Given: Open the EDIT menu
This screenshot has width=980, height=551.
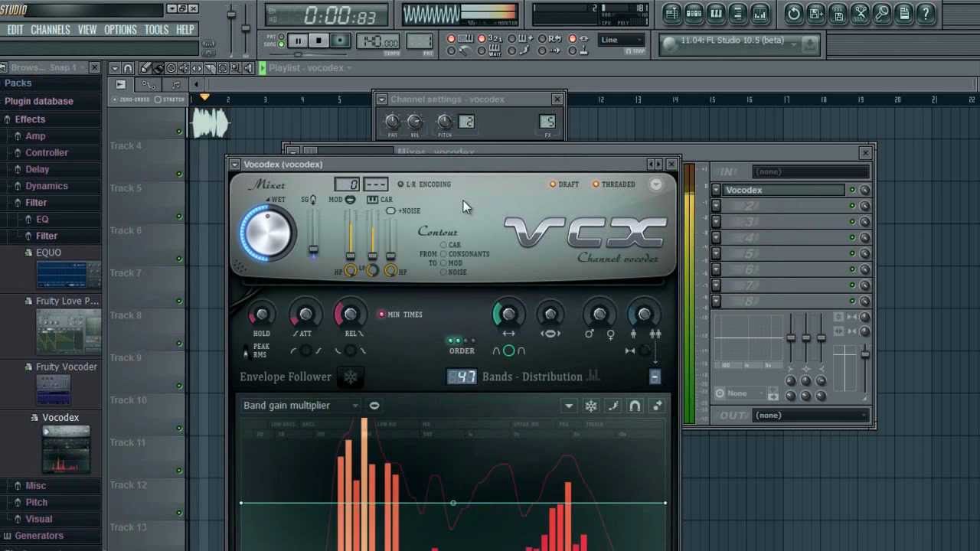Looking at the screenshot, I should (15, 30).
